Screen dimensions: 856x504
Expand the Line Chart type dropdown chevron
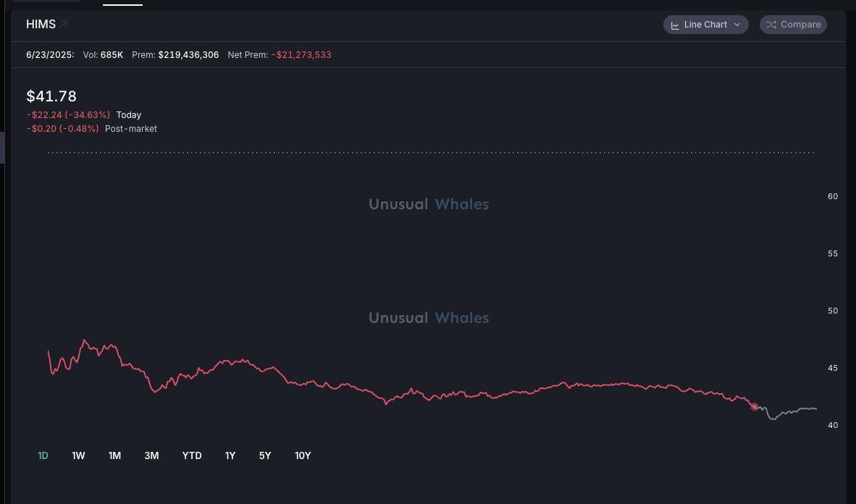click(x=737, y=25)
